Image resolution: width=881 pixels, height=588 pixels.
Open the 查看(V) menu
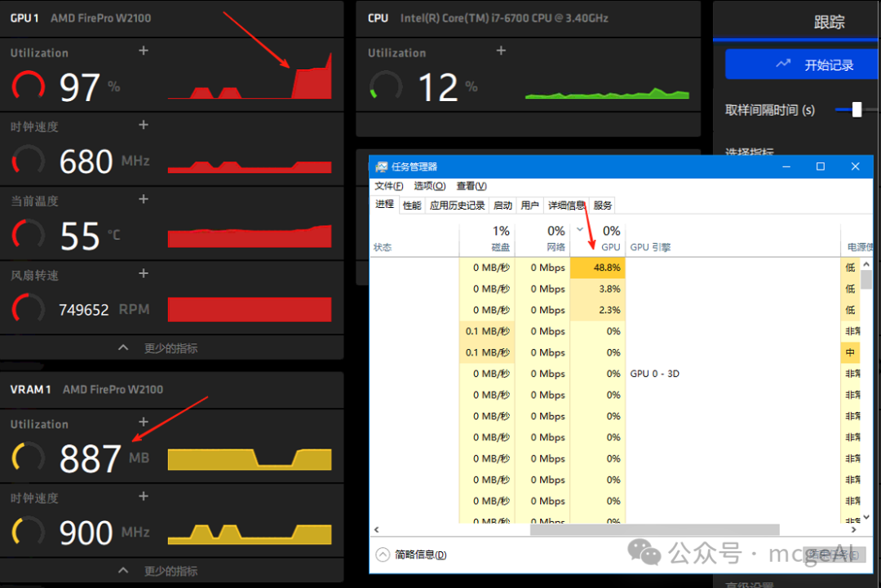coord(471,186)
